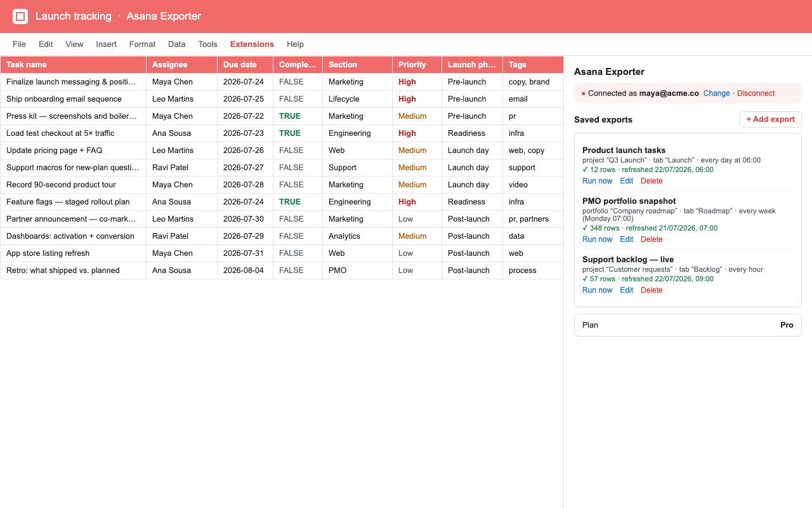Open the Format menu

pyautogui.click(x=142, y=44)
